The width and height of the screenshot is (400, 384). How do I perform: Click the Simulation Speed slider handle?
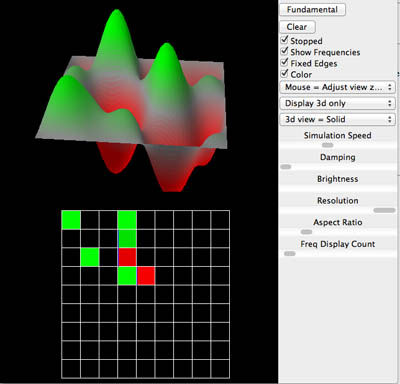tap(328, 145)
